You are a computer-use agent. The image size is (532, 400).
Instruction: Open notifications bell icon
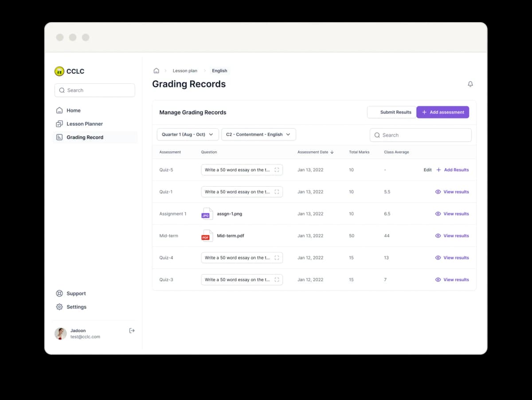pos(470,84)
